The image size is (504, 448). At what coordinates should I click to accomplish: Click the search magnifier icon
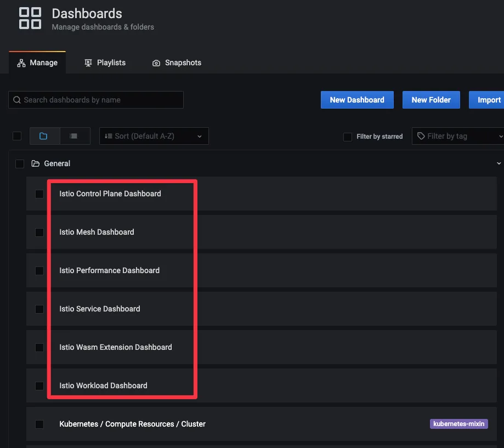click(x=17, y=100)
